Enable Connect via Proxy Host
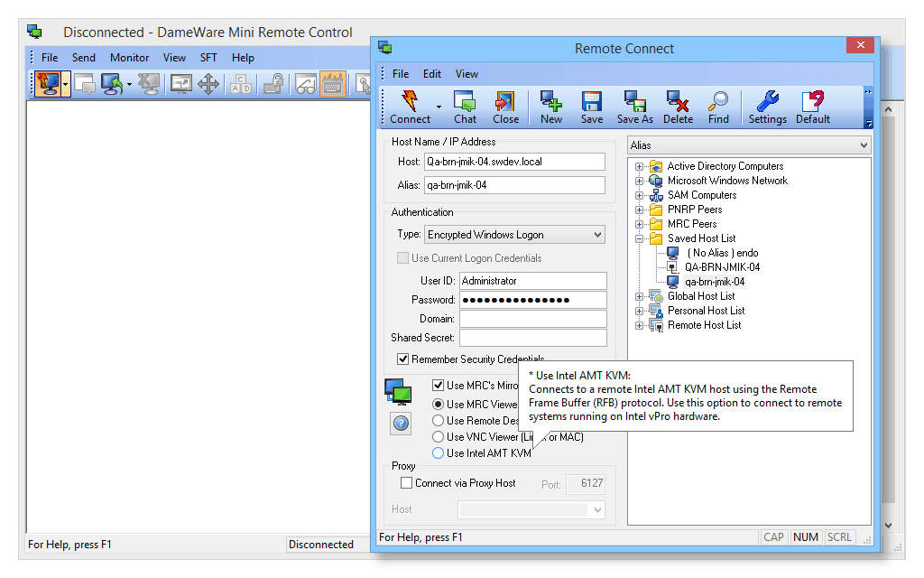The image size is (924, 578). (x=405, y=483)
